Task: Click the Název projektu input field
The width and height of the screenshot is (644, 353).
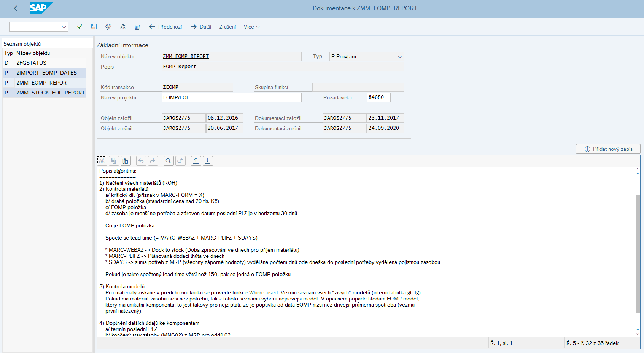Action: (x=231, y=97)
